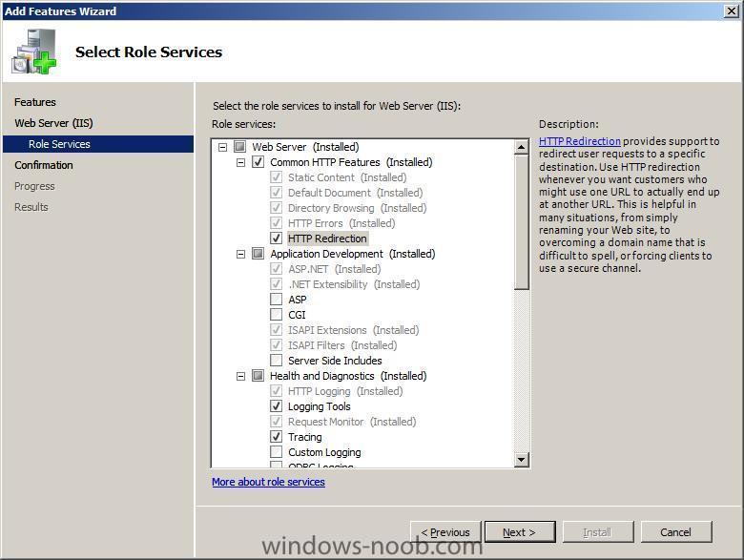Toggle the Application Development checkbox
This screenshot has width=744, height=560.
tap(258, 254)
